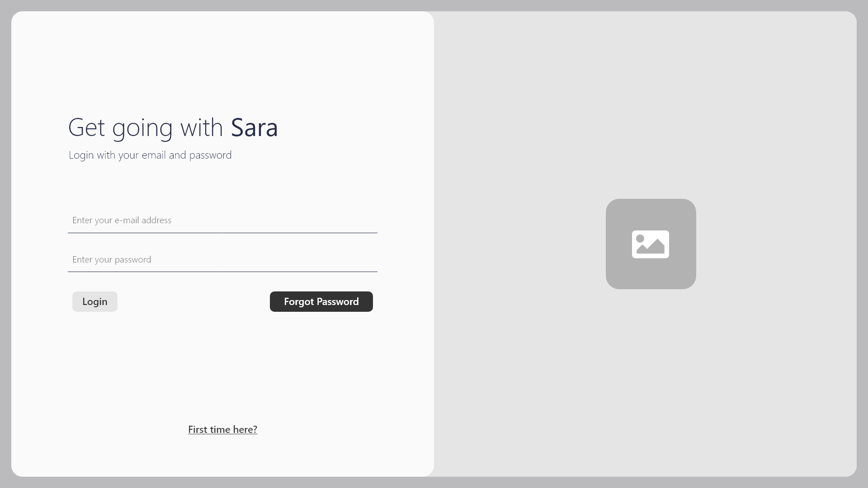This screenshot has height=488, width=868.
Task: Focus the password input field
Action: (x=271, y=259)
